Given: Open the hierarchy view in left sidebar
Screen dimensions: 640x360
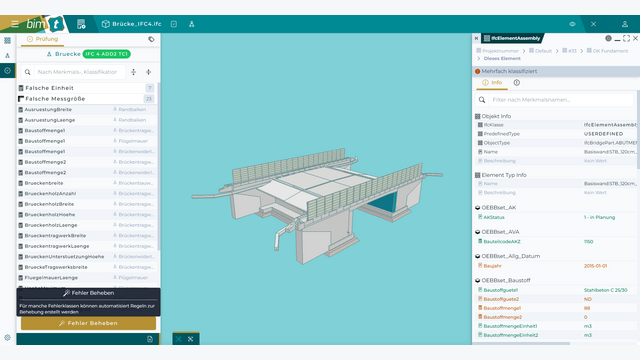Looking at the screenshot, I should pyautogui.click(x=7, y=56).
